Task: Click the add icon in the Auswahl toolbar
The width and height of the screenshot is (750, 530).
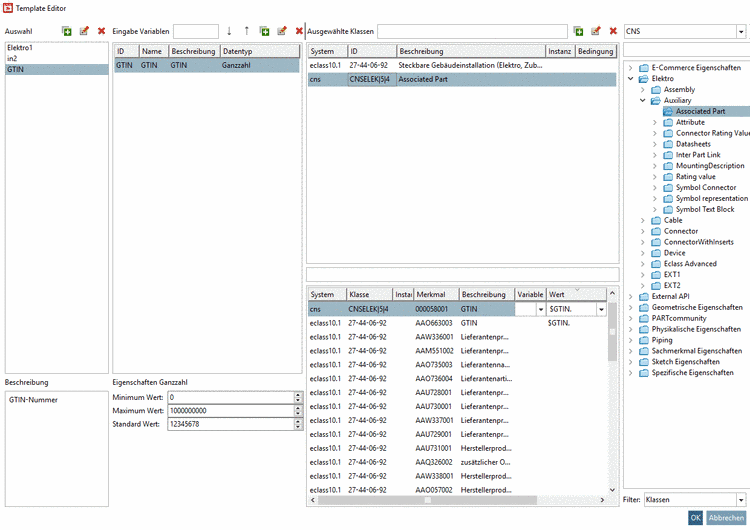Action: tap(67, 32)
